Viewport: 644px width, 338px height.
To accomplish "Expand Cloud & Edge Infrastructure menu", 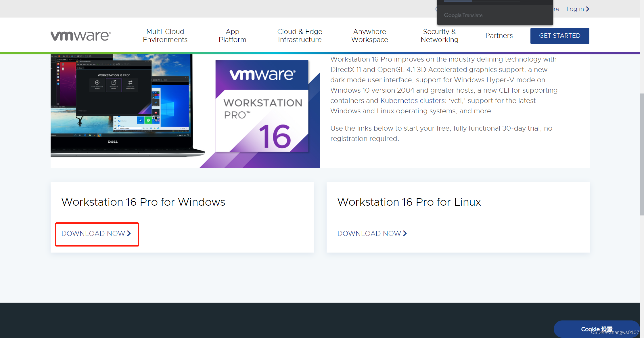I will tap(300, 36).
